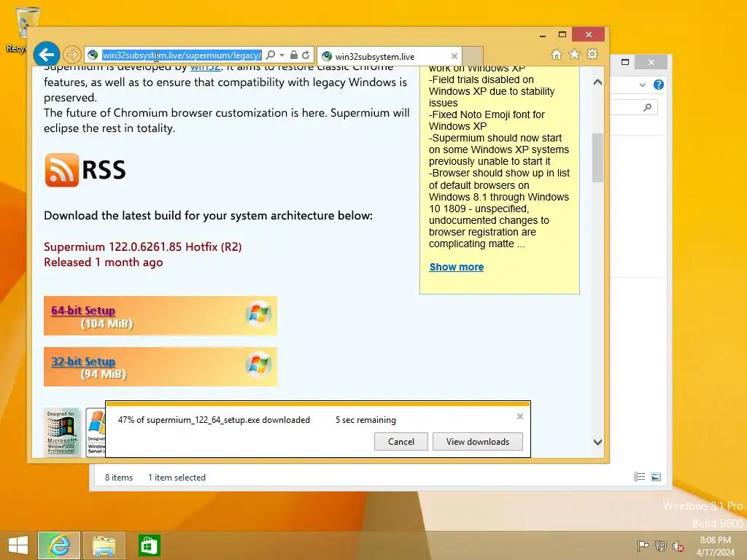Viewport: 747px width, 560px height.
Task: Switch File Explorer to details view icon
Action: click(x=639, y=477)
